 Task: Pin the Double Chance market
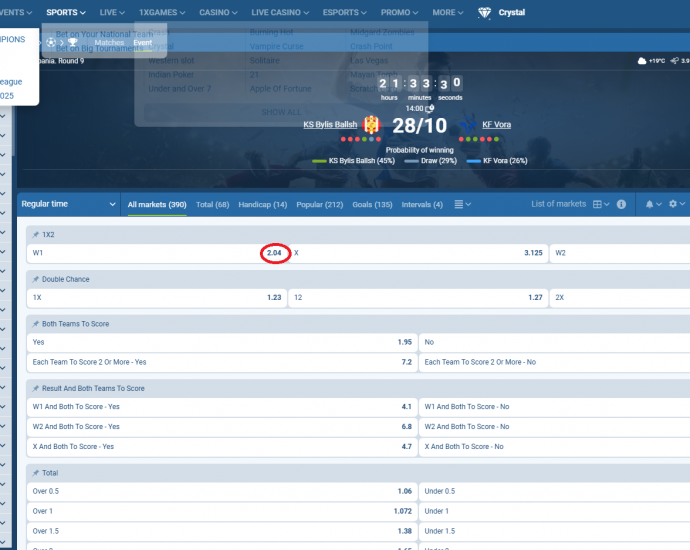(x=36, y=279)
